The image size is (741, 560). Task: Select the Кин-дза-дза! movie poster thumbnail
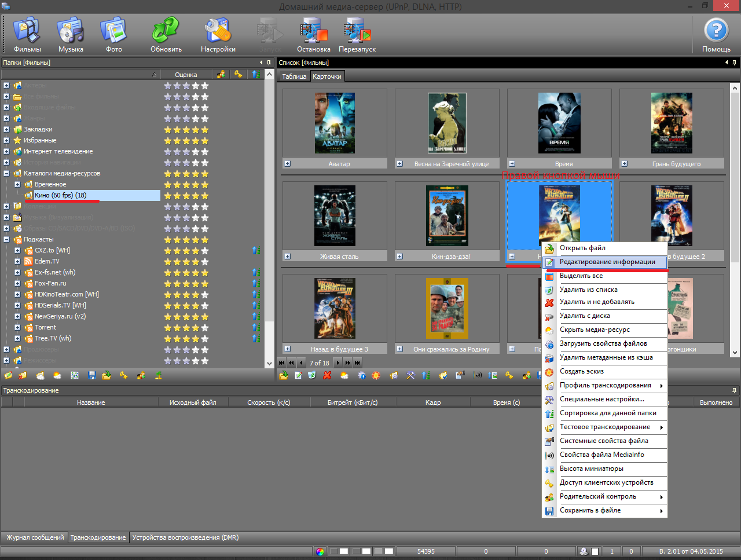447,215
